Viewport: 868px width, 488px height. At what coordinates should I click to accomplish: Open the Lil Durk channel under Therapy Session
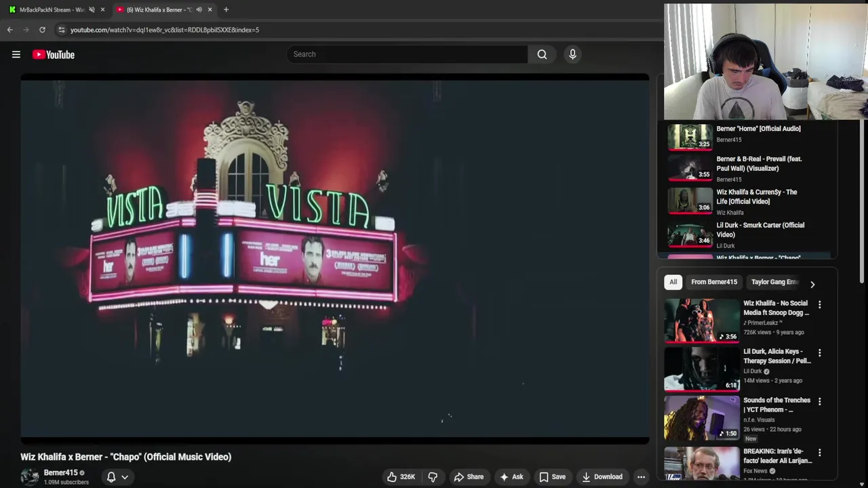click(x=753, y=371)
